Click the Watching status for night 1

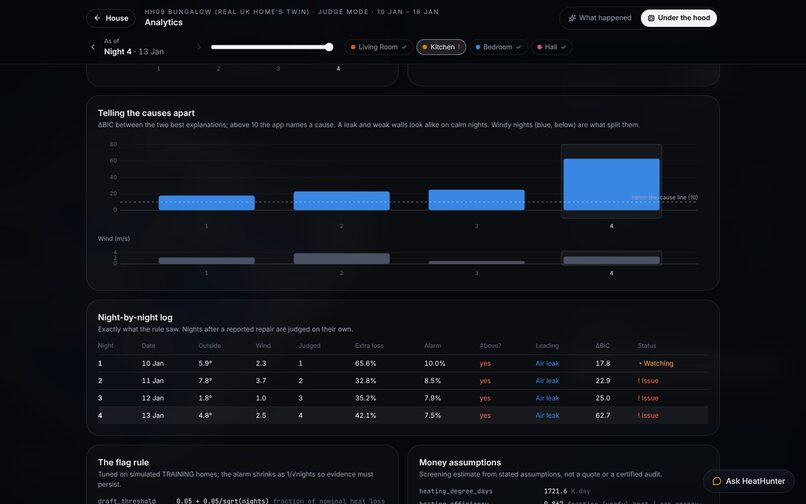tap(656, 363)
